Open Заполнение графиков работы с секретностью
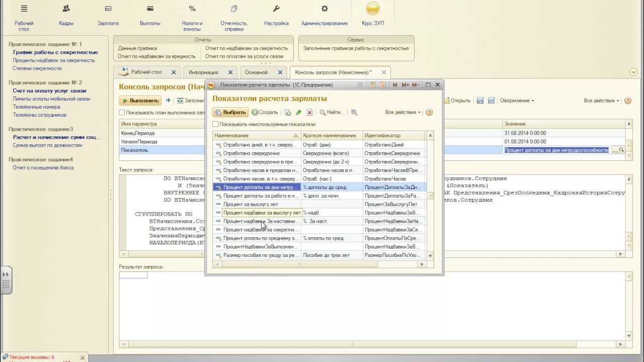Screen dimensions: 644x362 pos(356,48)
